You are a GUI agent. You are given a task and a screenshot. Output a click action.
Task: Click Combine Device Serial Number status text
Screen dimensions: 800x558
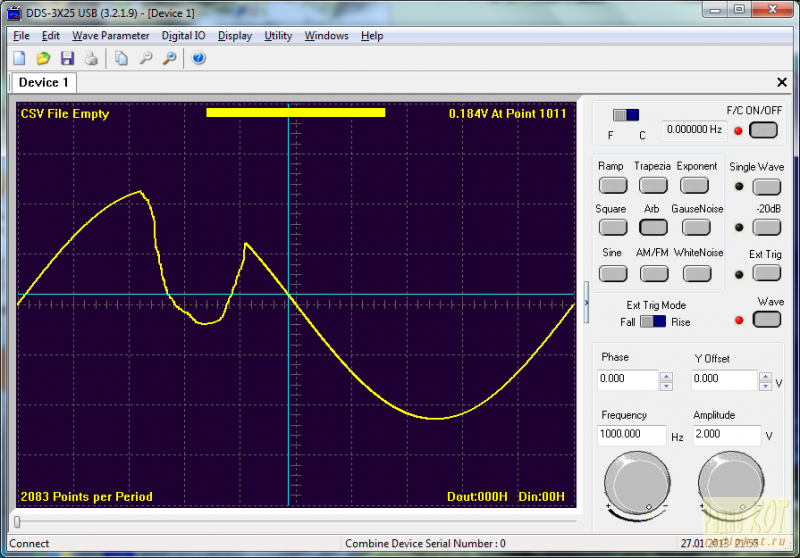425,544
